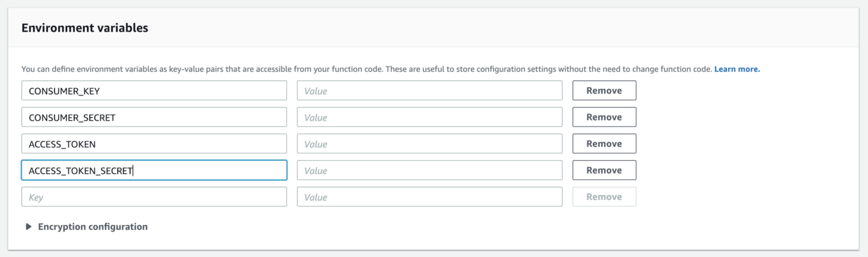Focus the CONSUMER_KEY key field
Viewport: 868px width, 257px height.
tap(154, 91)
